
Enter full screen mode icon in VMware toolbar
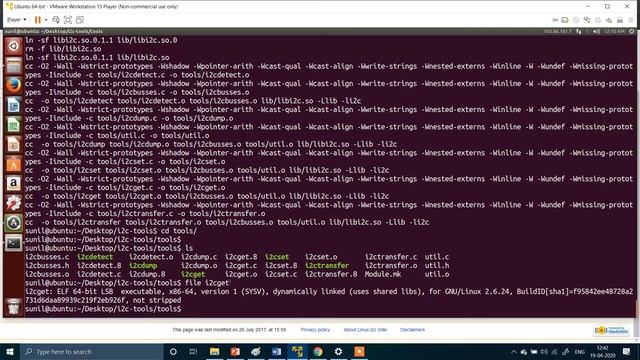(68, 20)
